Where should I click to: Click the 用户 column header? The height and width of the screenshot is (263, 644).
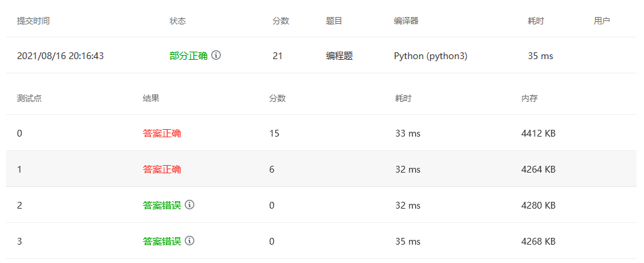[x=602, y=21]
